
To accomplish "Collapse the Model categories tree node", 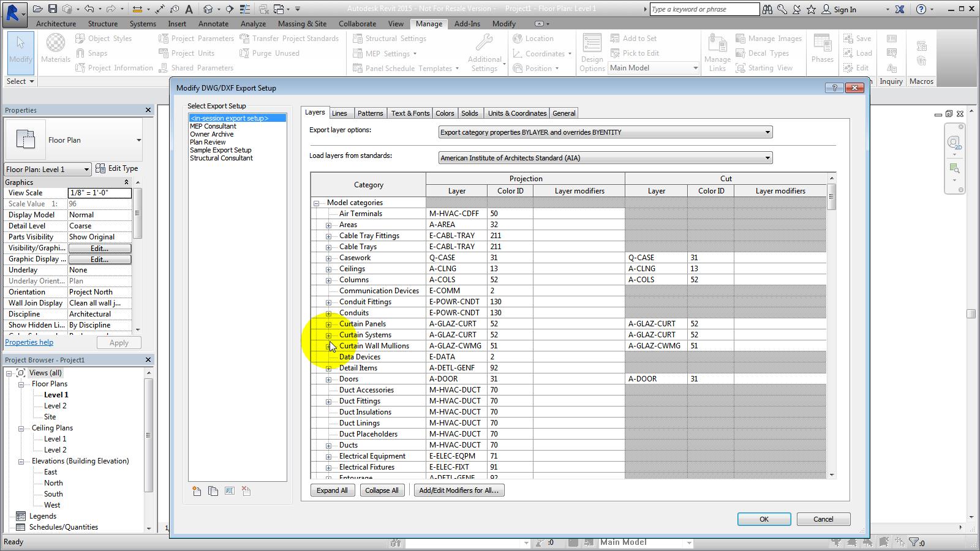I will [316, 203].
